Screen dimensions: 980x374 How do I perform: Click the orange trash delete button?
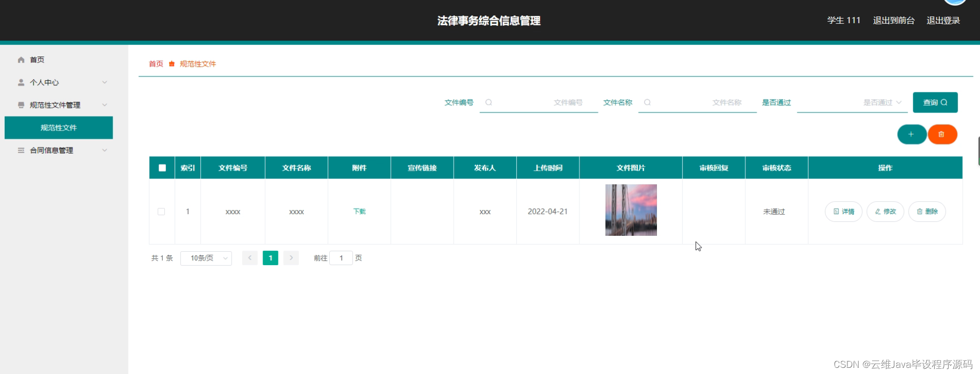(x=942, y=134)
